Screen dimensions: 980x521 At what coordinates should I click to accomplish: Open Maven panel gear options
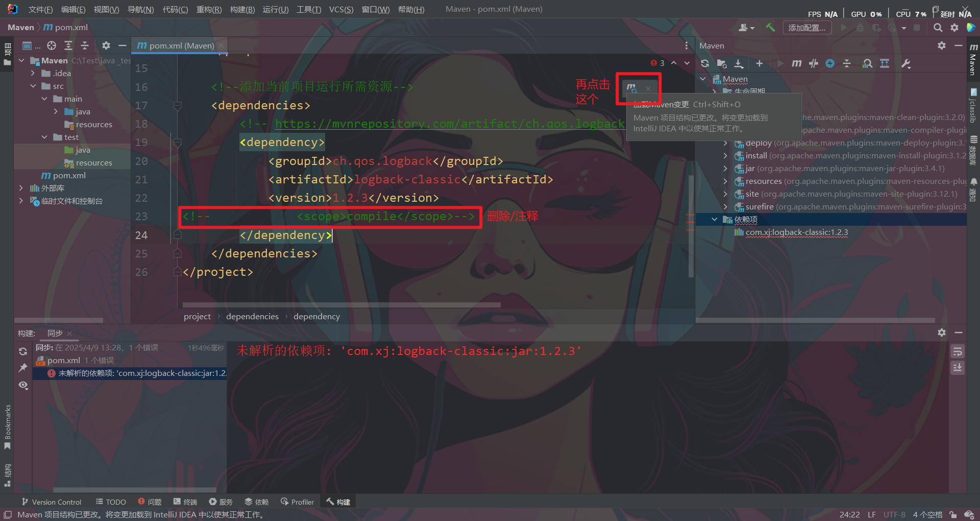[942, 45]
